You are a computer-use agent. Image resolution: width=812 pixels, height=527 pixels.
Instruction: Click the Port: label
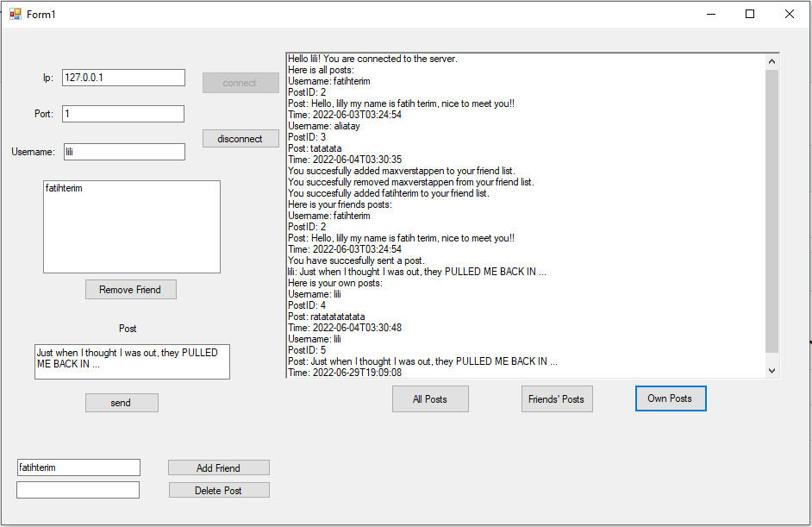44,114
